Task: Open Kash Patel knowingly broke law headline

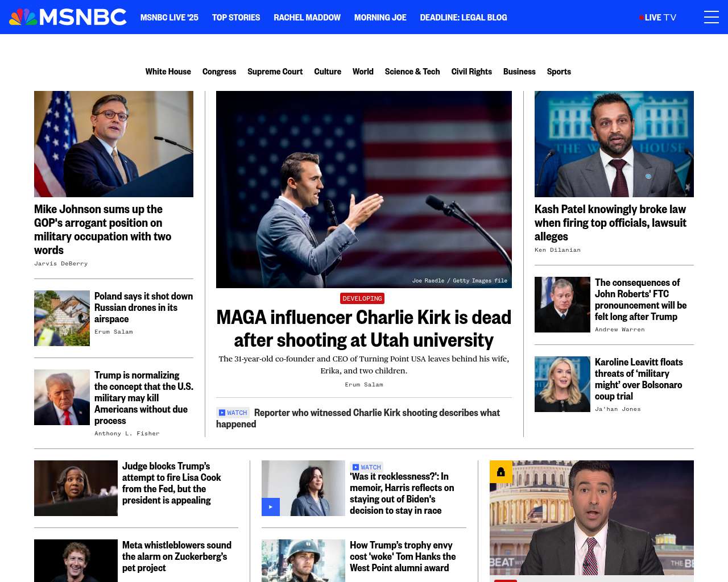Action: coord(610,223)
